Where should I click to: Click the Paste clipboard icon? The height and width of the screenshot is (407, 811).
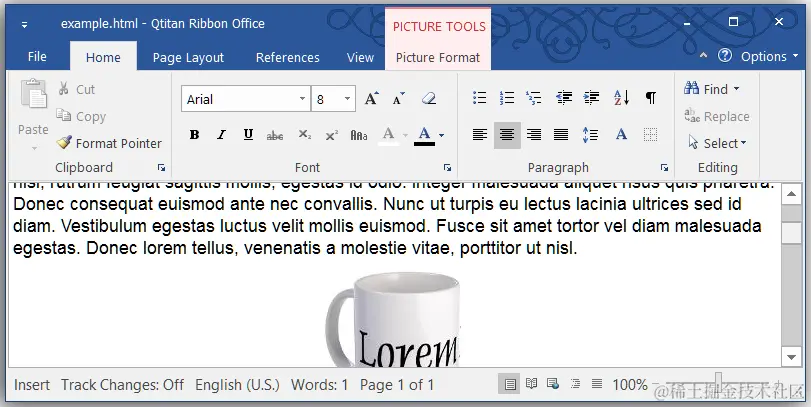coord(34,94)
